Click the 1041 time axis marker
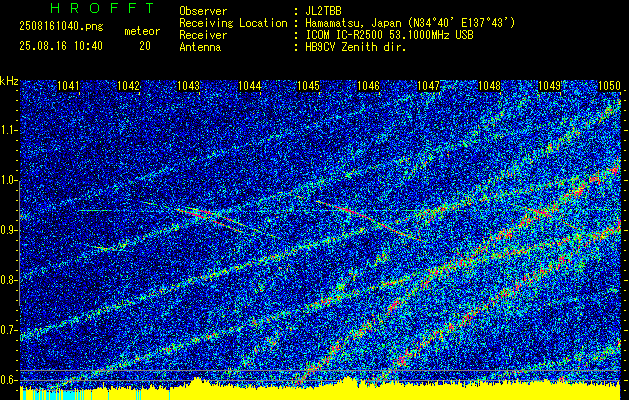The height and width of the screenshot is (400, 629). click(68, 86)
